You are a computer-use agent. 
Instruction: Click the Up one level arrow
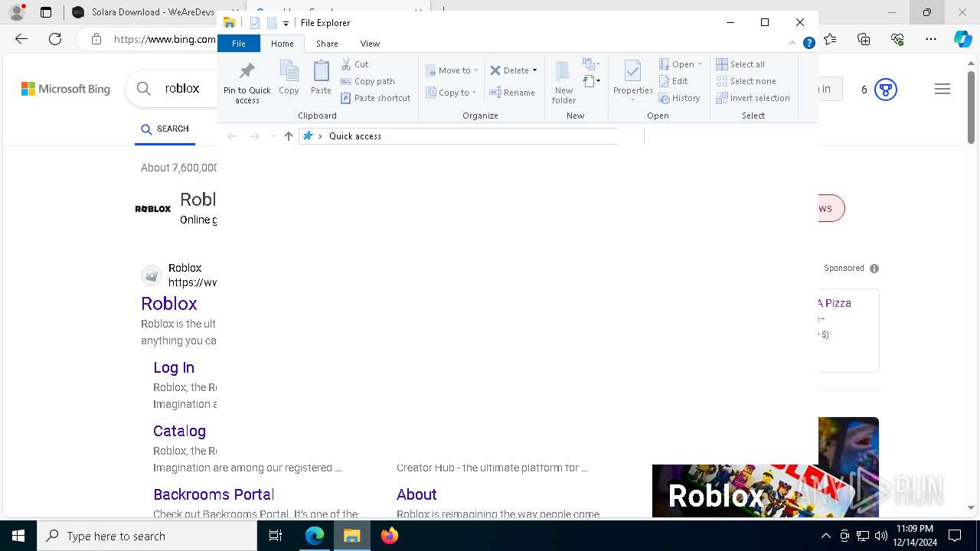[288, 136]
